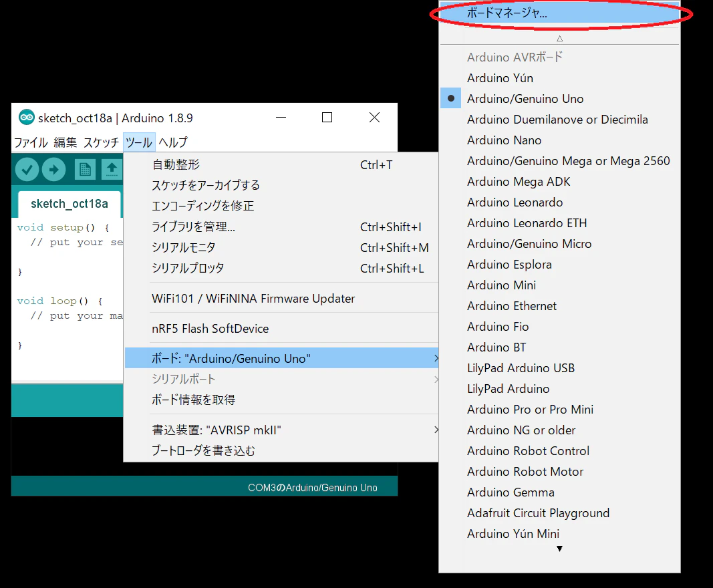Image resolution: width=713 pixels, height=588 pixels.
Task: Open the スケッチ menu
Action: tap(101, 142)
